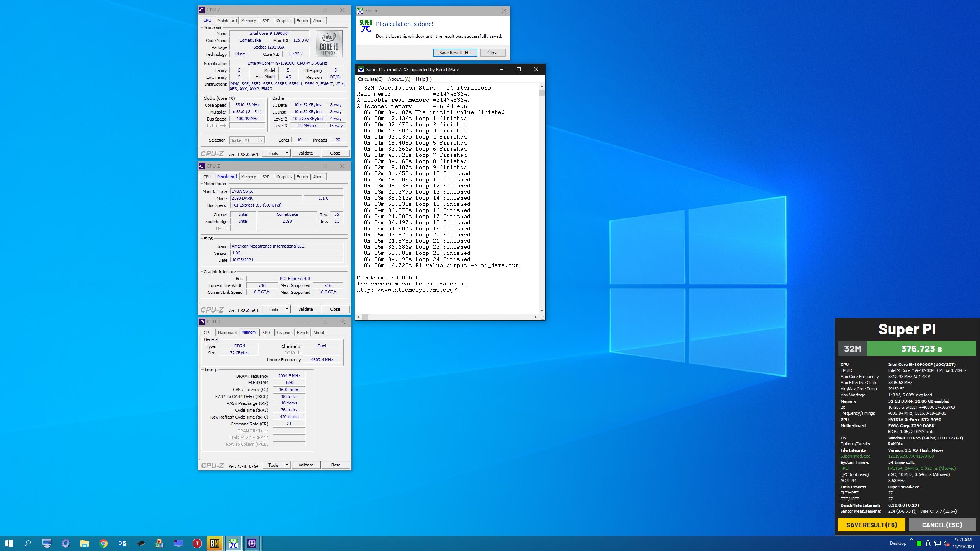Viewport: 980px width, 551px height.
Task: Open BenchMate from the taskbar
Action: pos(215,543)
